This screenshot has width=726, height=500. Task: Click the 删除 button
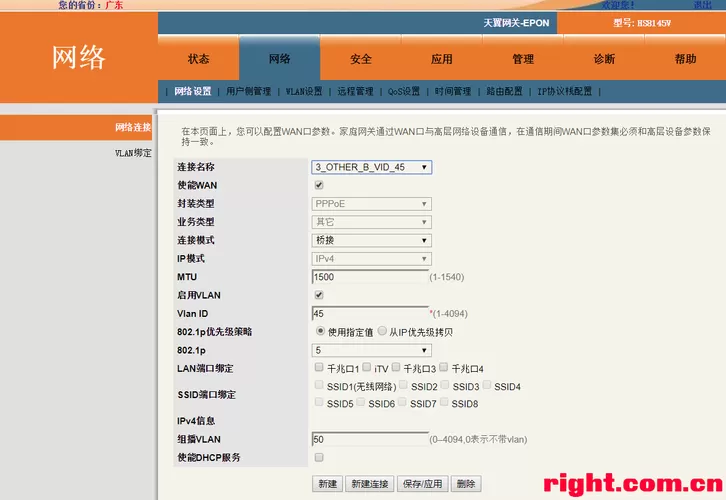(466, 484)
